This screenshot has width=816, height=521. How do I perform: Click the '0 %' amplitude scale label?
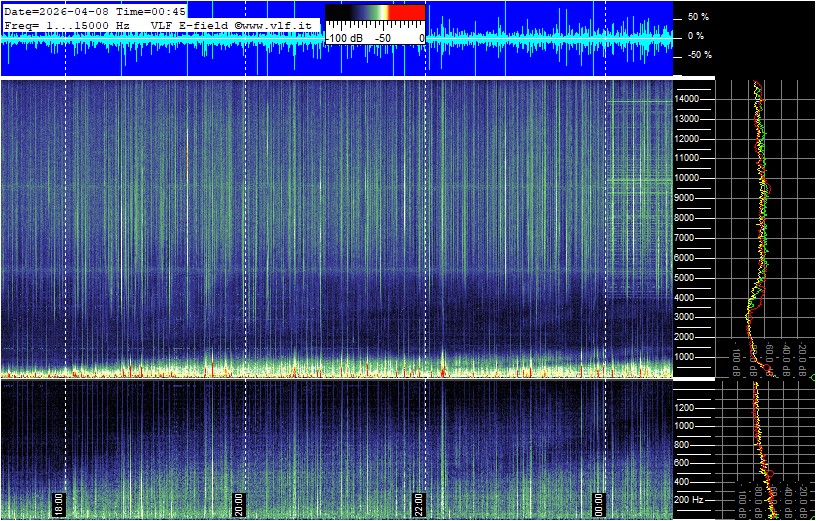tap(696, 36)
